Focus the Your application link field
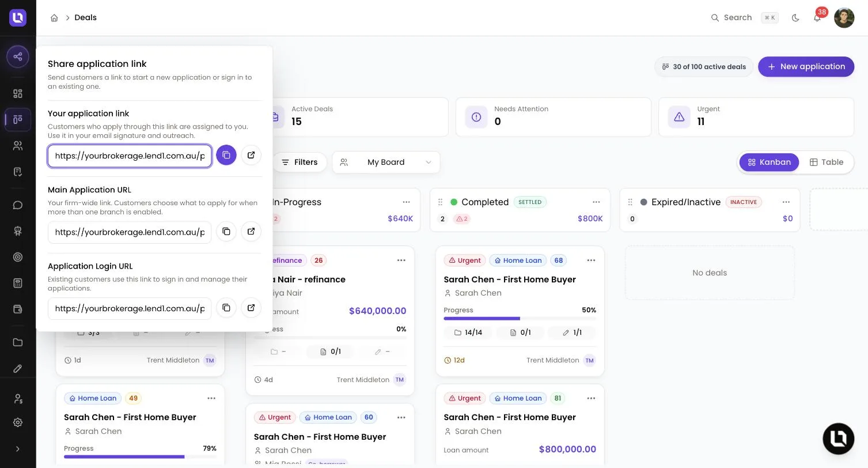The height and width of the screenshot is (468, 868). (x=130, y=156)
